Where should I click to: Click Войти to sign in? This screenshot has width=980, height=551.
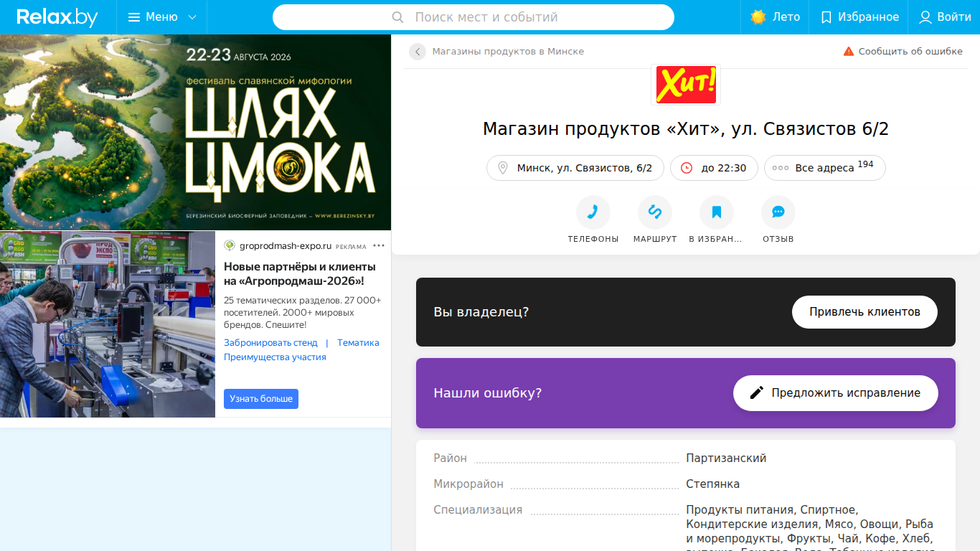point(945,17)
